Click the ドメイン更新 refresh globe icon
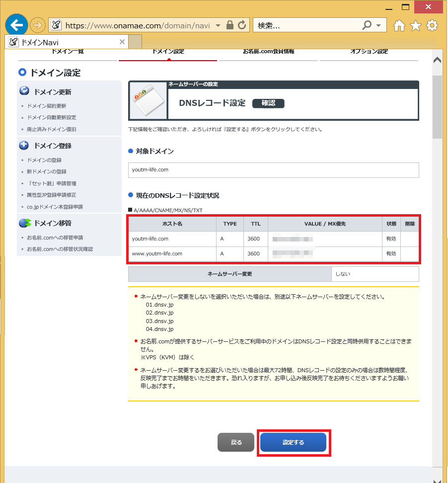Viewport: 448px width, 483px height. click(24, 91)
